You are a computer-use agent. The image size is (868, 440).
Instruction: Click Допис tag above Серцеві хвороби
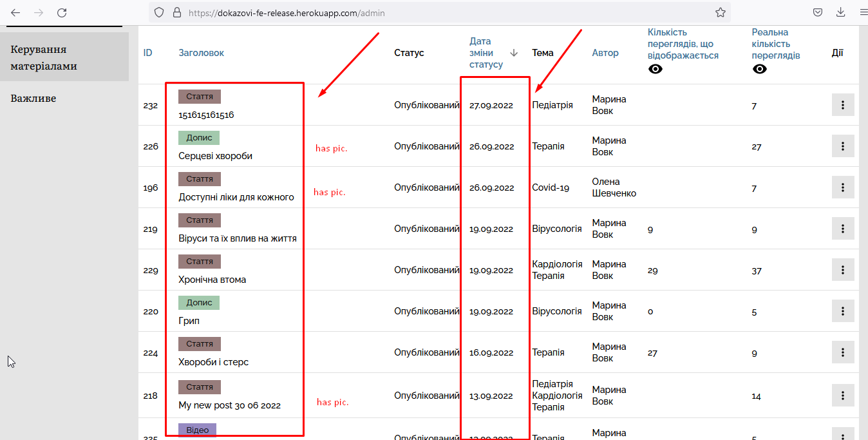tap(199, 138)
